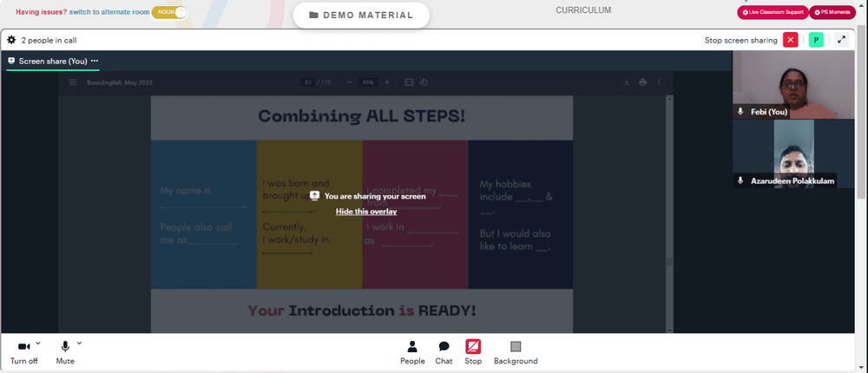Open the DEMO MATERIAL folder button
The image size is (868, 373).
361,15
